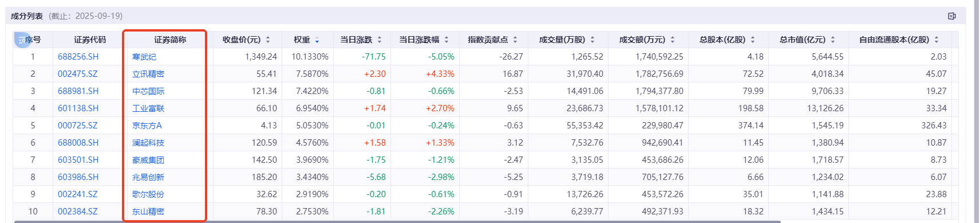Sort by 当日涨跌 arrows
Screen dimensions: 980x223
pos(380,40)
